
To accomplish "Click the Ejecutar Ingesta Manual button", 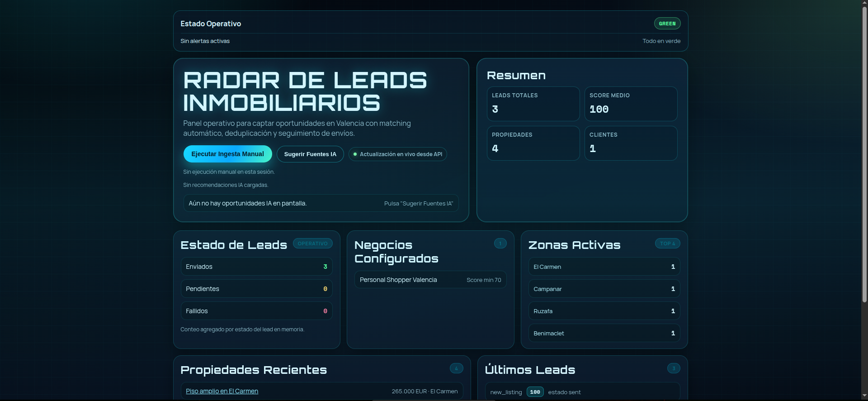I will (x=227, y=154).
